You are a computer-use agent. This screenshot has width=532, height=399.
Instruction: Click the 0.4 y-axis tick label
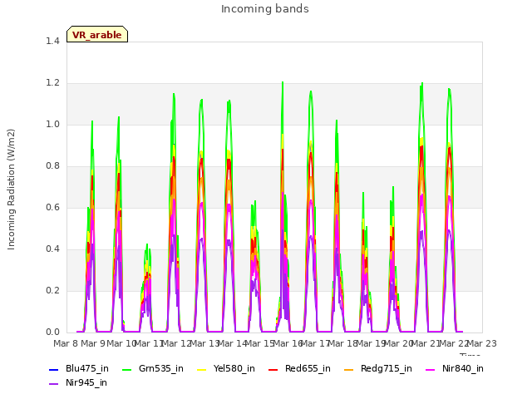pyautogui.click(x=52, y=249)
